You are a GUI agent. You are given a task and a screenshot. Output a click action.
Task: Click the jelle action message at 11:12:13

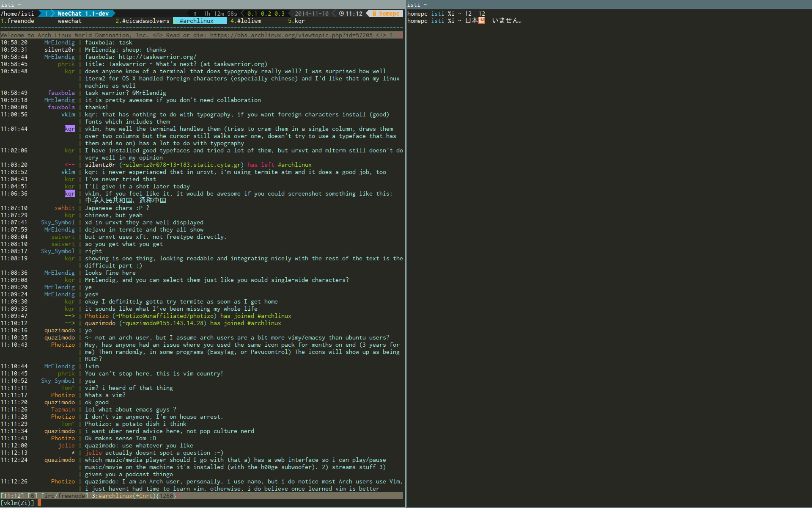154,453
